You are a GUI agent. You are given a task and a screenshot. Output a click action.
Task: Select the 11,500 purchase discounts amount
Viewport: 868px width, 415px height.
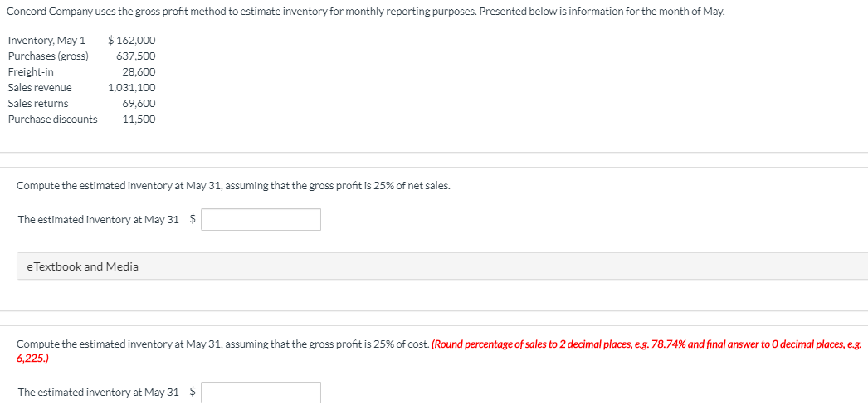coord(139,120)
